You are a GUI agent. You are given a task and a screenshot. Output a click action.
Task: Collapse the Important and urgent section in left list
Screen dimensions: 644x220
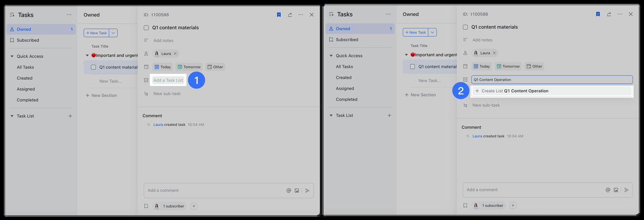pos(87,55)
